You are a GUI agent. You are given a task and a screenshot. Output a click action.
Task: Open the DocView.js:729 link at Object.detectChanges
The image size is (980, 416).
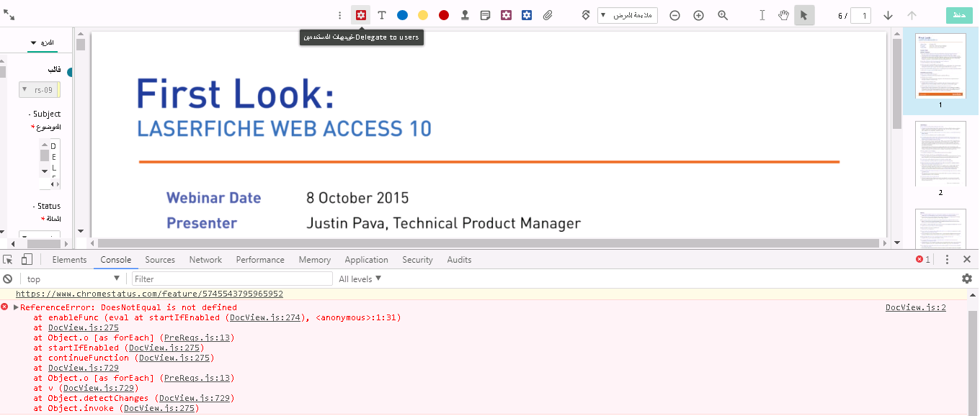point(195,398)
